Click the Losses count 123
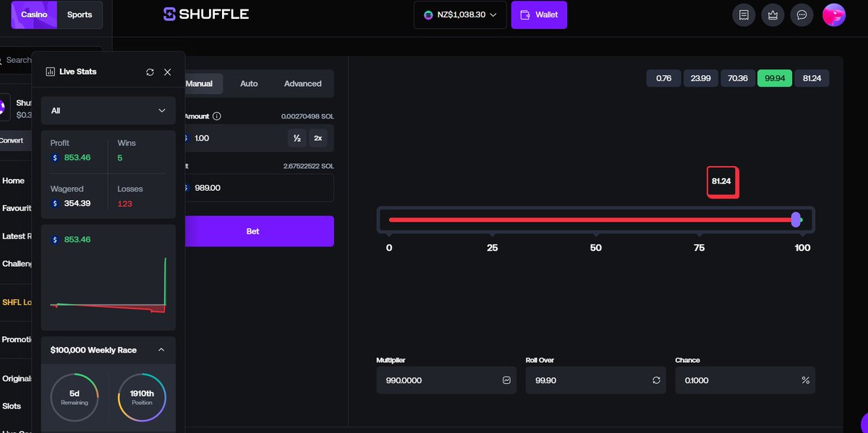The width and height of the screenshot is (868, 433). [x=124, y=204]
